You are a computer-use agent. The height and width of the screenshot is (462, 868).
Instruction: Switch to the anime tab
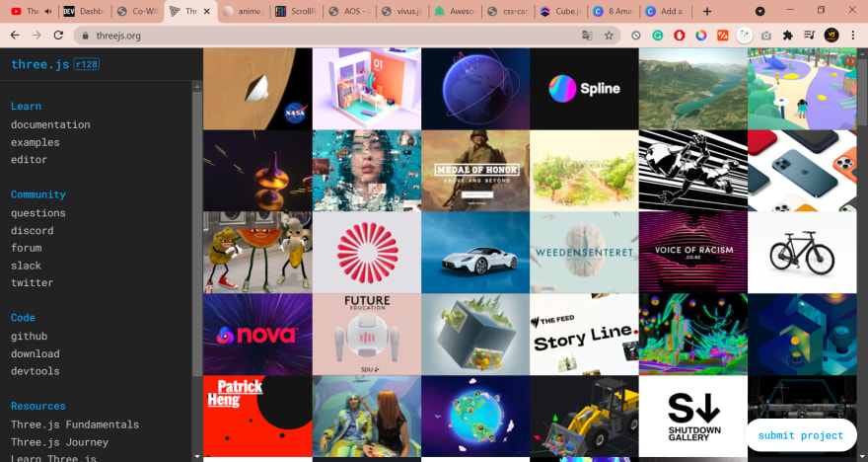[244, 12]
